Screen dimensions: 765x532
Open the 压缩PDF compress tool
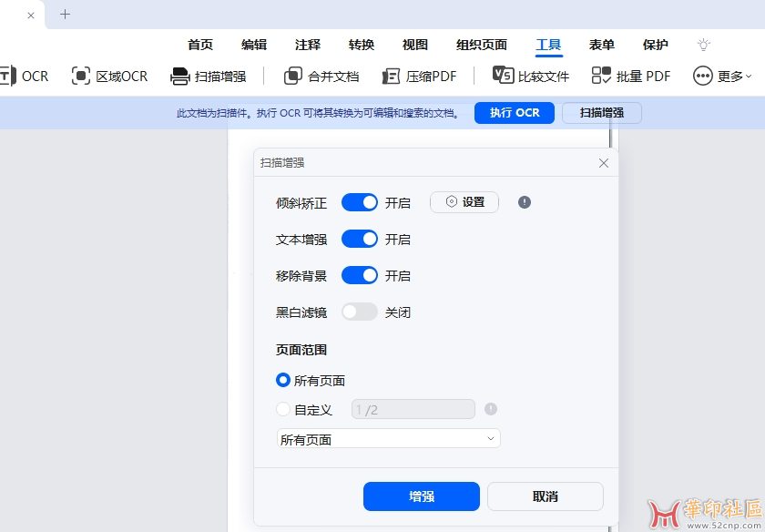point(392,77)
